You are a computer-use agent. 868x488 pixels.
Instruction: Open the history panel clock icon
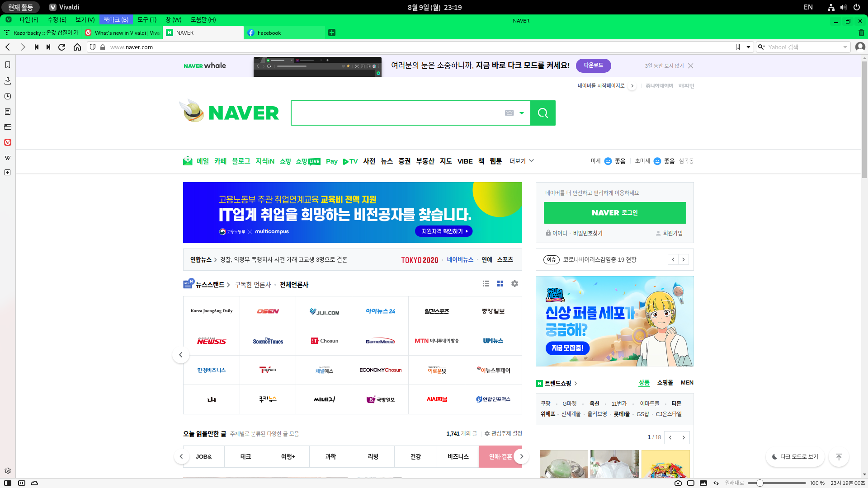pos(8,96)
